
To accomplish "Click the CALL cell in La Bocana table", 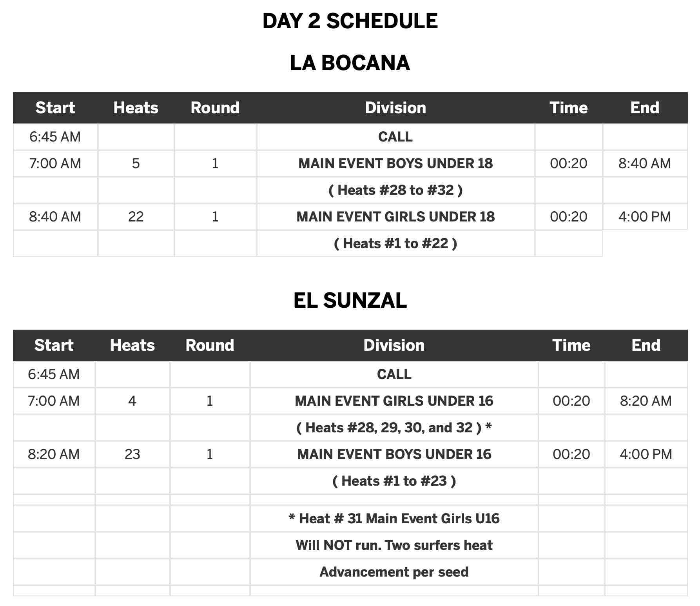I will pyautogui.click(x=395, y=137).
